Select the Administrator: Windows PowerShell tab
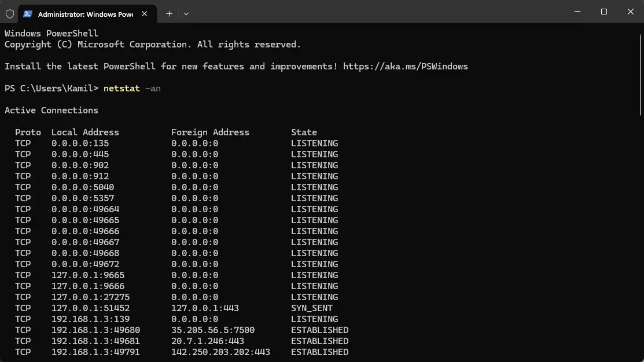This screenshot has width=644, height=362. point(87,14)
